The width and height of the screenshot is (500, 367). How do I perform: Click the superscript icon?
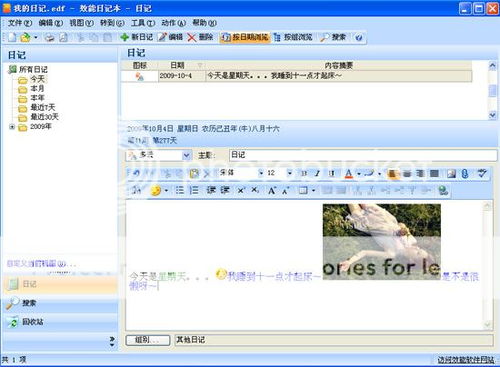(x=241, y=190)
